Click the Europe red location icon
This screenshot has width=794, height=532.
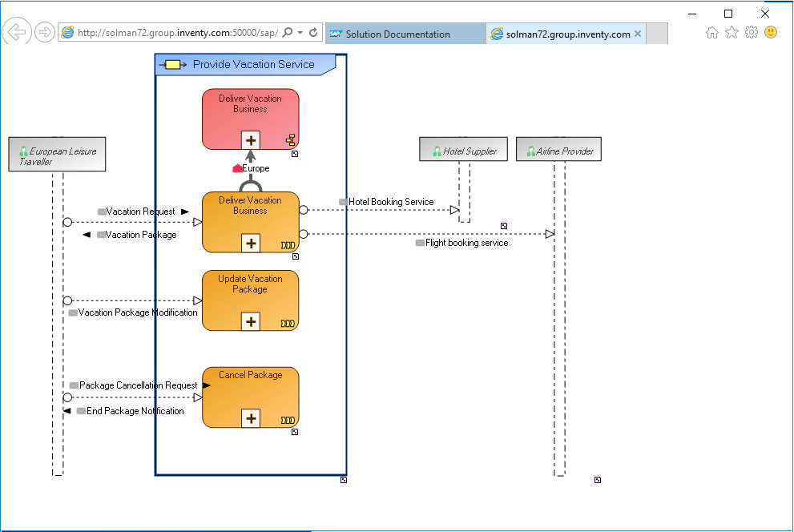pos(237,168)
